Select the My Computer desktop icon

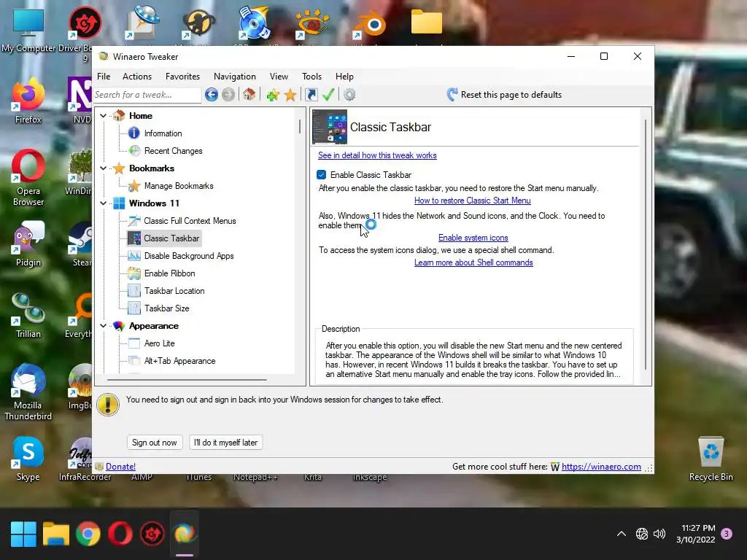click(x=28, y=29)
